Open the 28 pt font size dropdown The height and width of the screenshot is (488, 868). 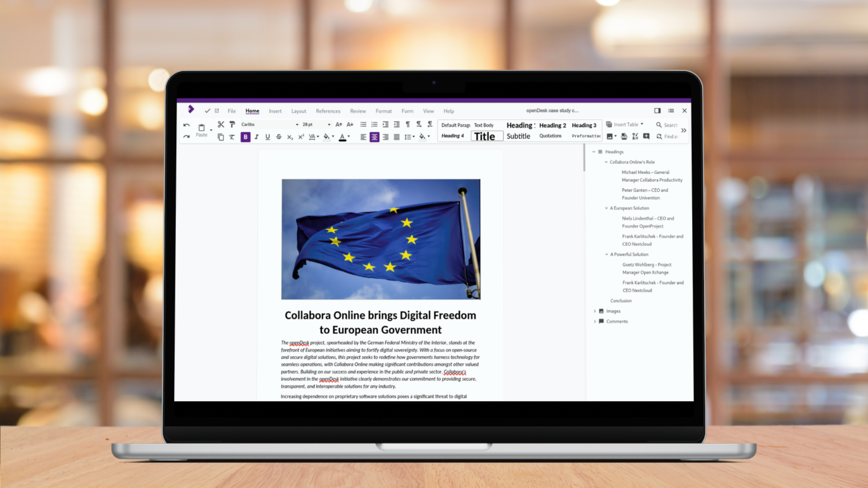tap(329, 125)
